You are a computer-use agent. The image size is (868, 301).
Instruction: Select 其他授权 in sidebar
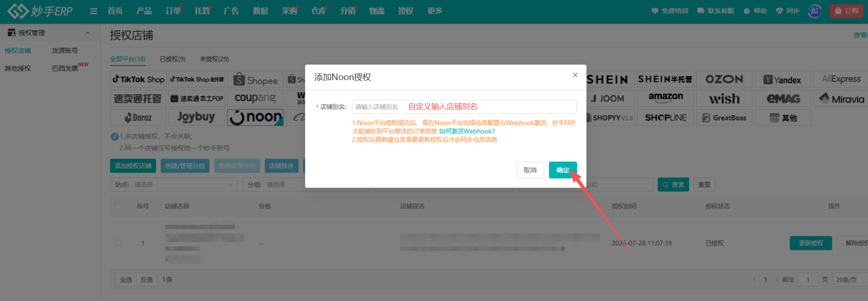click(x=18, y=68)
